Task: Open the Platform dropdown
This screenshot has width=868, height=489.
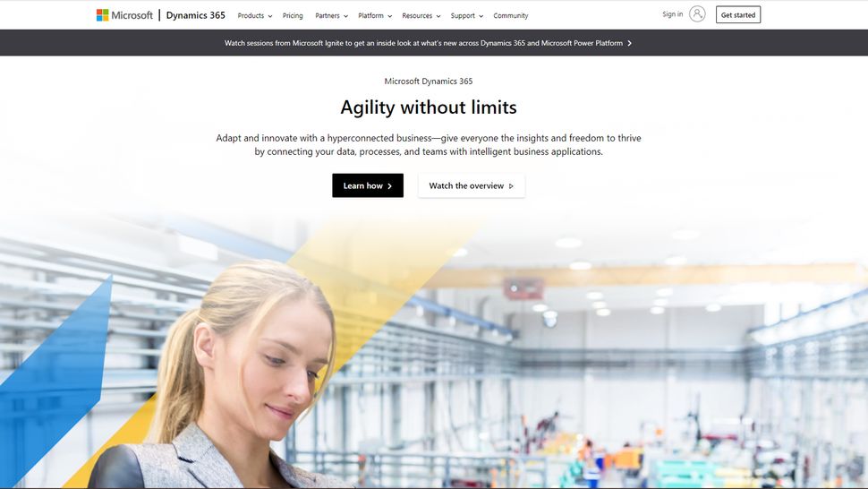Action: point(375,15)
